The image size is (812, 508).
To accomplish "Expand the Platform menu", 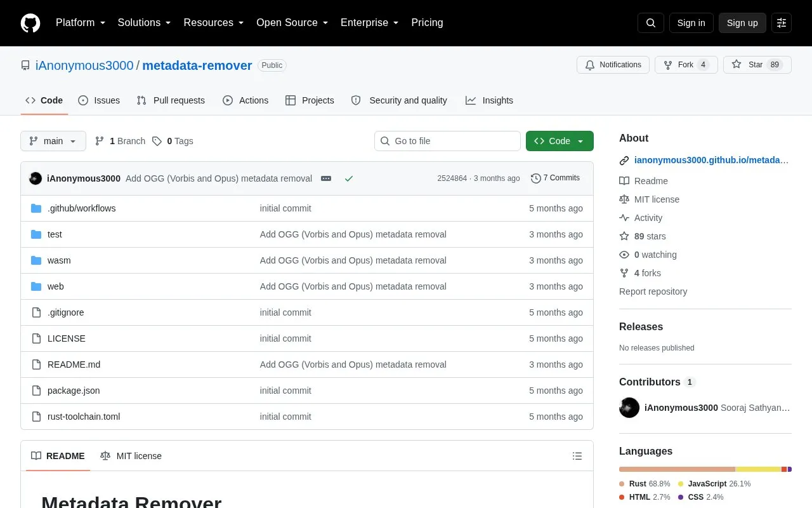I will (80, 23).
